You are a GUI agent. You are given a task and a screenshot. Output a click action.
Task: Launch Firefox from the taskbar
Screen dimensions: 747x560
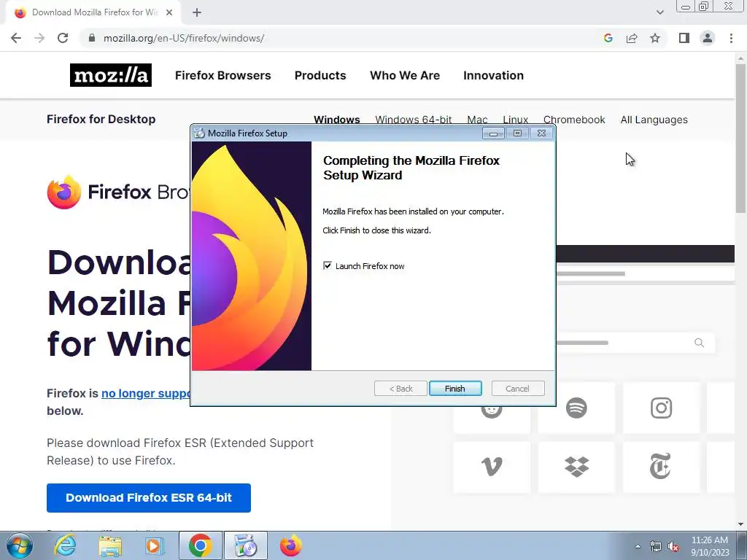[x=290, y=545]
